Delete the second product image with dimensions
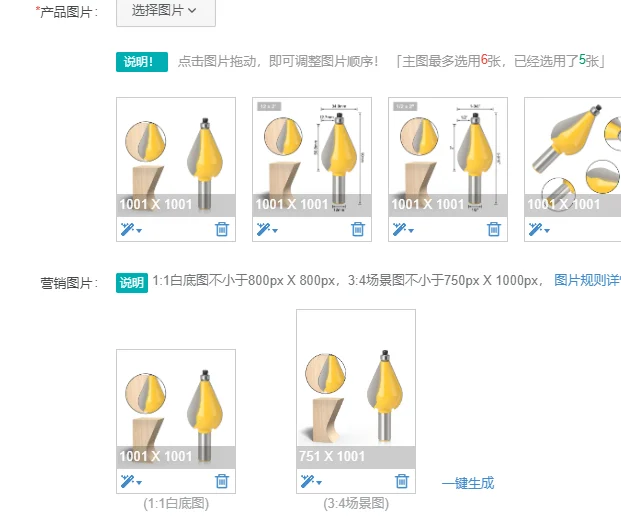Screen dimensions: 621x521 (358, 229)
